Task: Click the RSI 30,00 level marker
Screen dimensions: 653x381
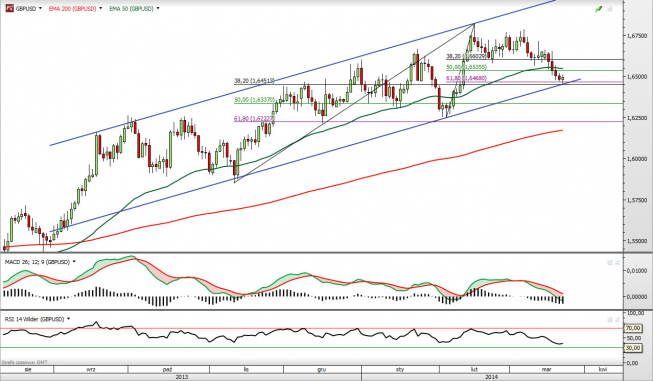Action: pos(633,348)
